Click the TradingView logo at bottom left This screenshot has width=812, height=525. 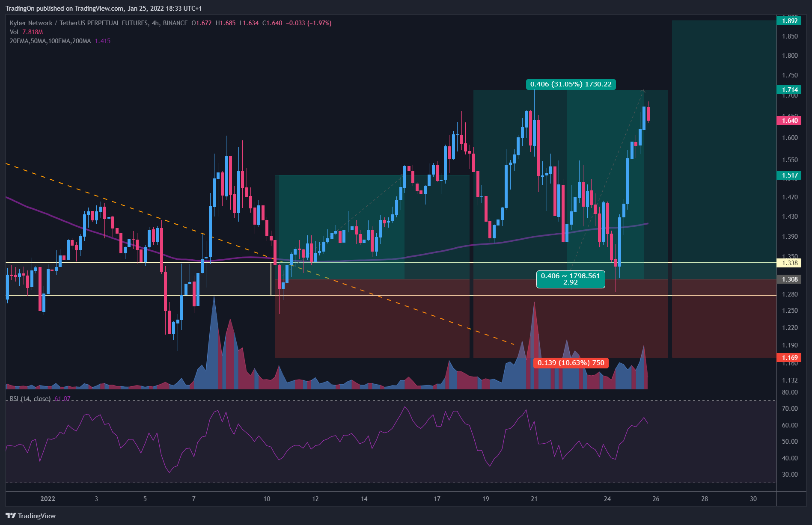point(30,516)
